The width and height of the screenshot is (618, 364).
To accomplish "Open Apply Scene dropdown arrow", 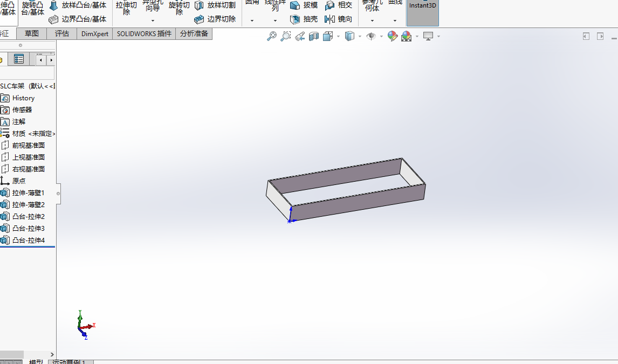I will point(417,37).
